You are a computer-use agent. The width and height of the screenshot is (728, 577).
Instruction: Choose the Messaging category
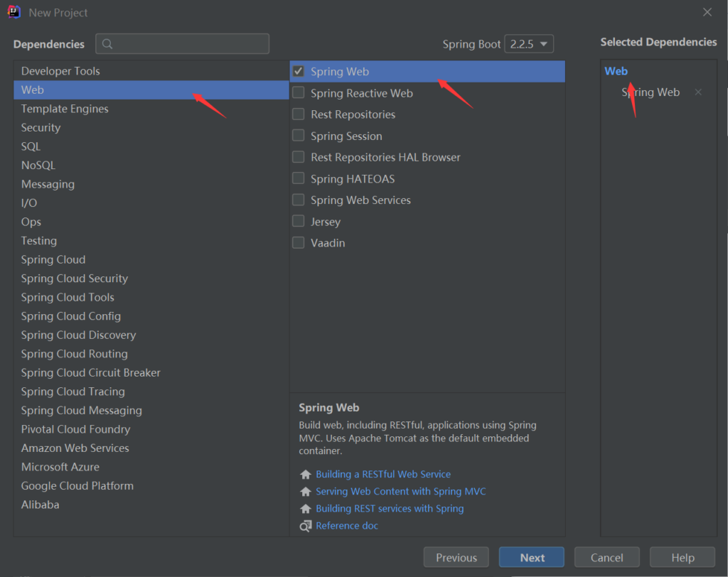[151, 184]
